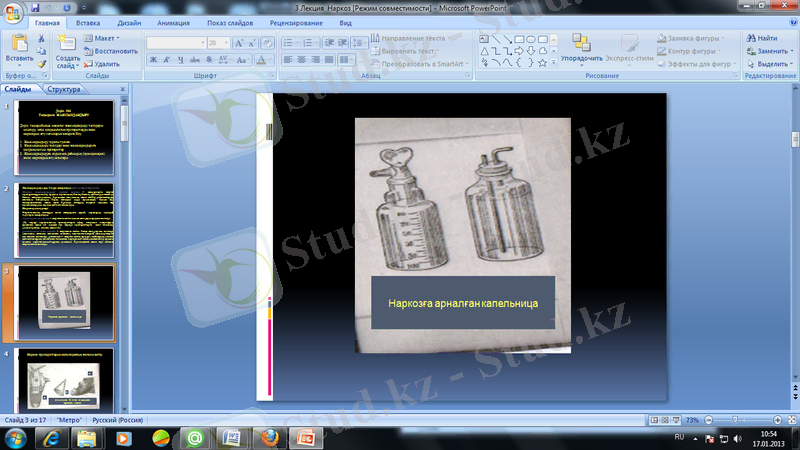Screen dimensions: 800x450
Task: Open the Макет layout dropdown
Action: tap(103, 37)
